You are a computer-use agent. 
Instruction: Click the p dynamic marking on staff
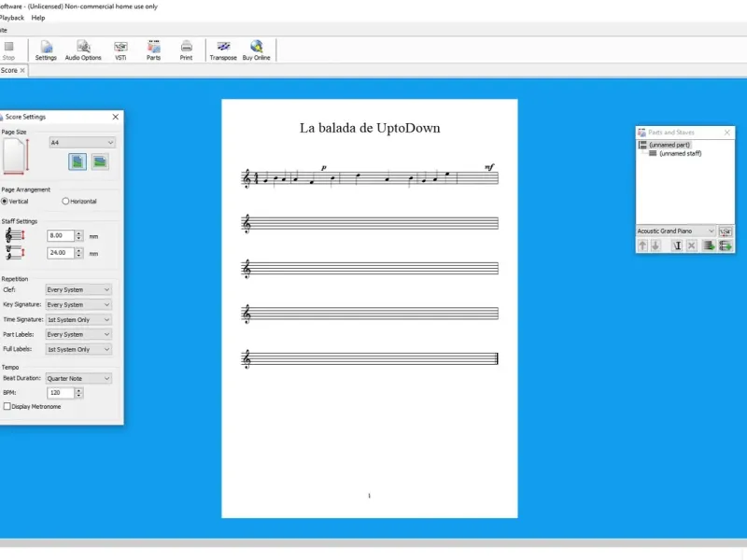(x=324, y=168)
